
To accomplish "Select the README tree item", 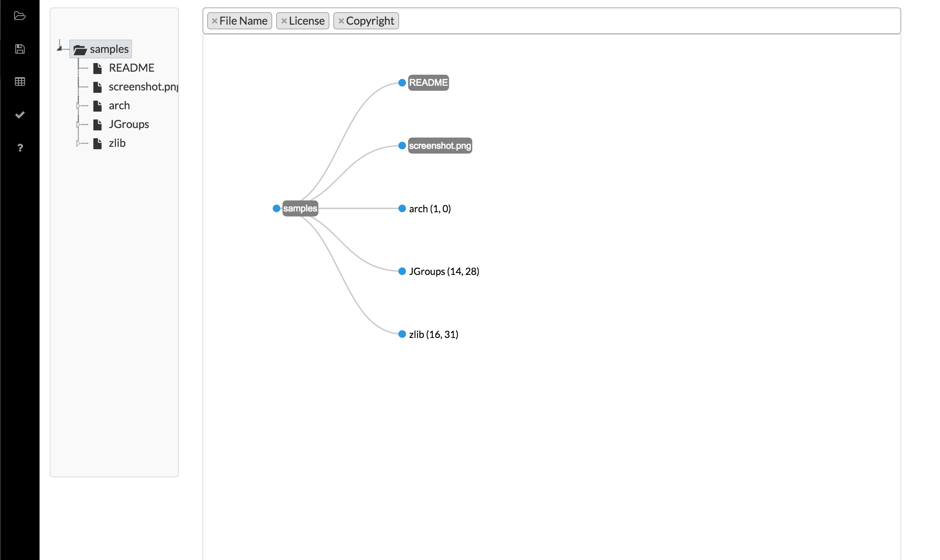I will pos(131,67).
